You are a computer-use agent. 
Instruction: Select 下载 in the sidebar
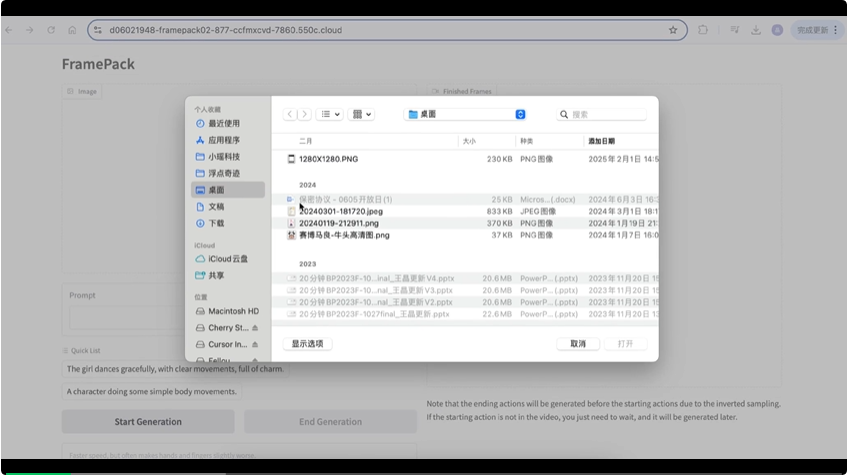point(227,223)
